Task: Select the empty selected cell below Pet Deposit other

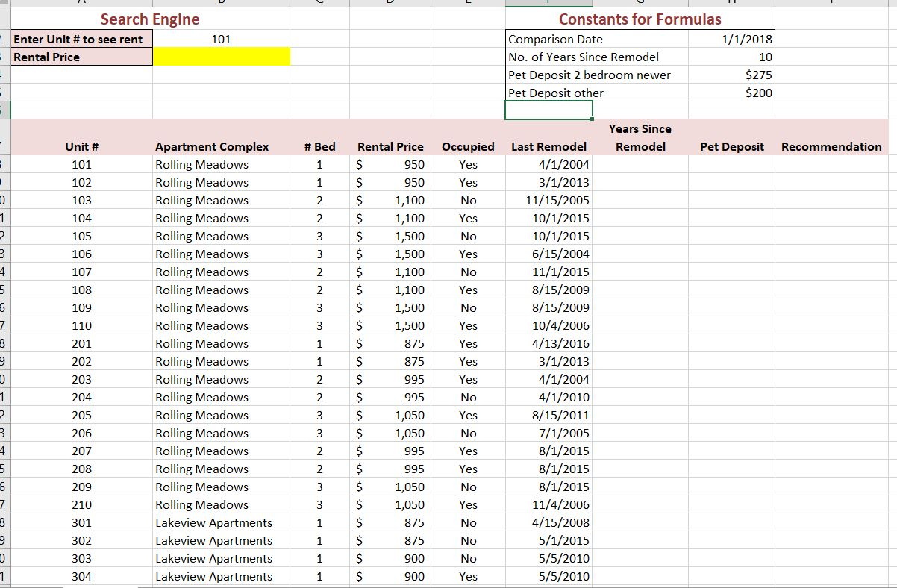Action: tap(548, 110)
